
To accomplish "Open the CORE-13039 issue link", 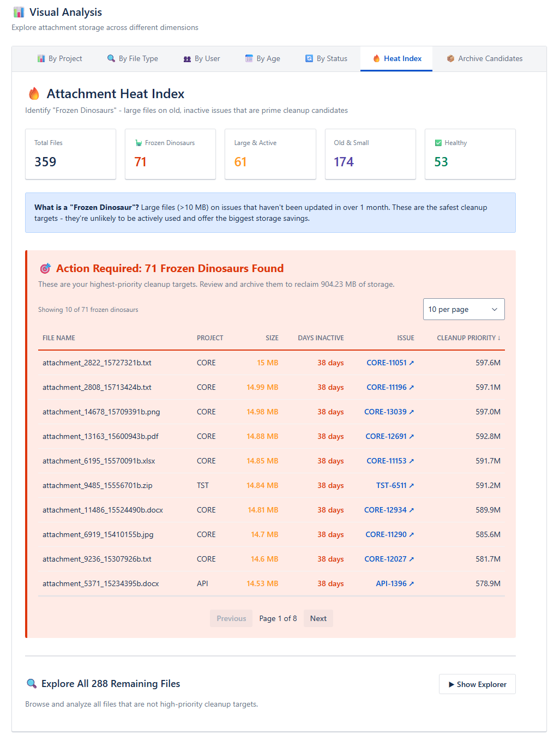I will tap(385, 412).
